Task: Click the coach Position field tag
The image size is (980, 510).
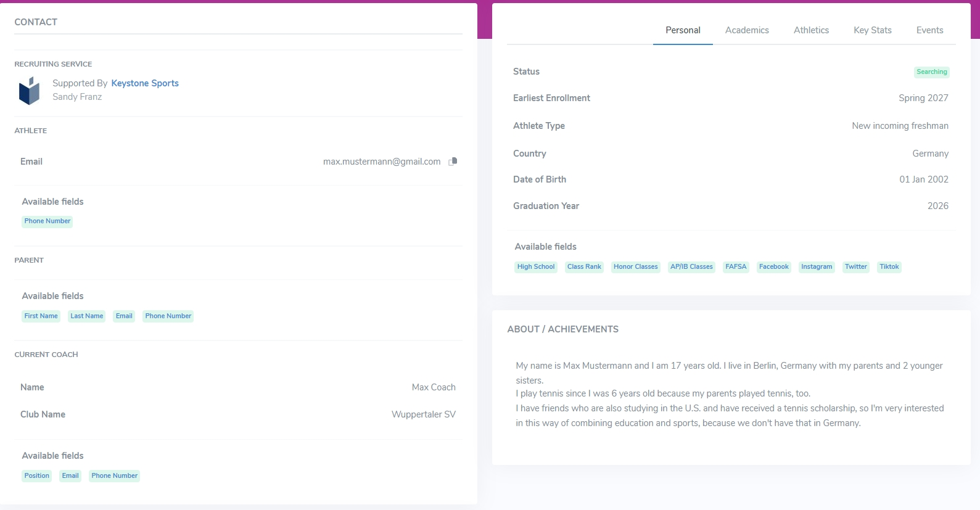Action: [x=37, y=476]
